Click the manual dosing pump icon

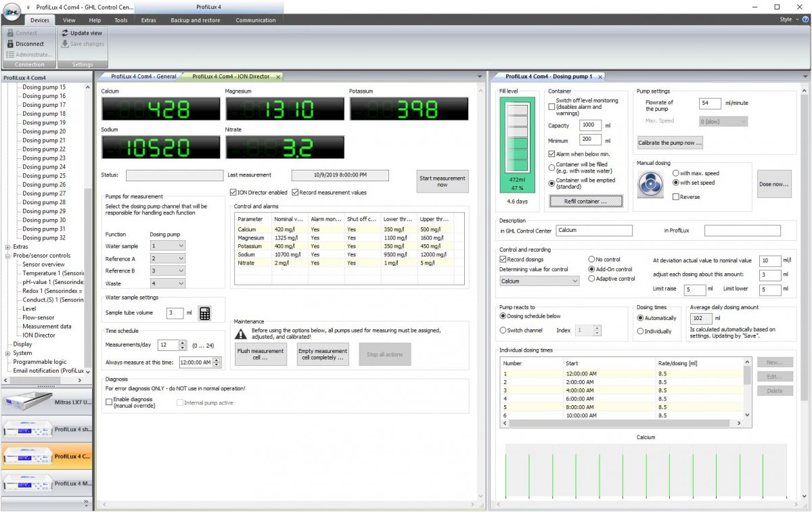(651, 183)
